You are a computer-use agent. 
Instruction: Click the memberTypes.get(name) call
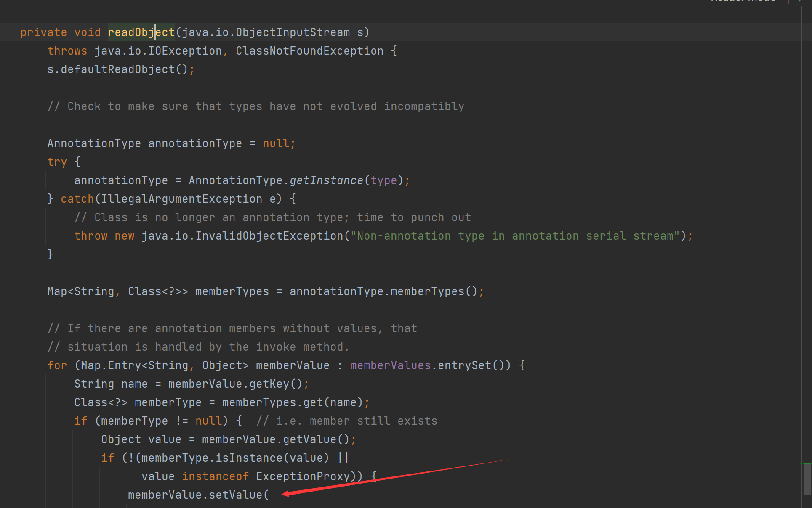pyautogui.click(x=293, y=402)
